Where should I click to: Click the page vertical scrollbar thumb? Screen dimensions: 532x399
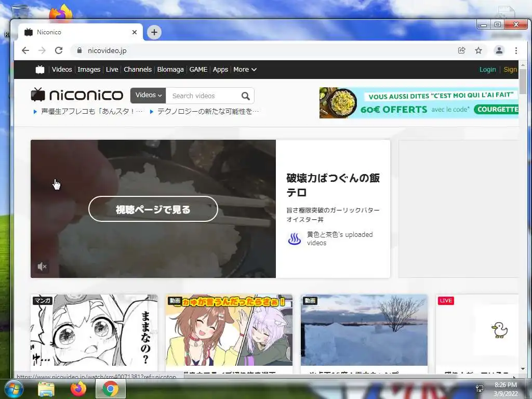tap(523, 82)
